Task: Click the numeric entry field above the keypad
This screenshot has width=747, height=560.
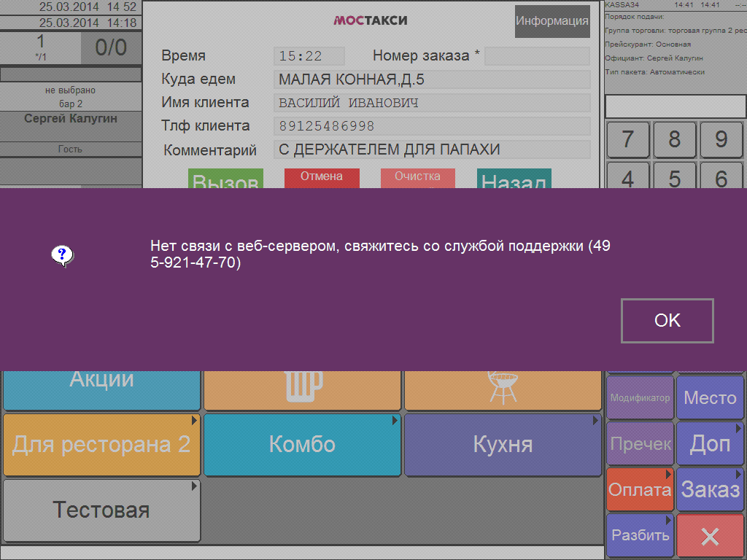Action: coord(676,106)
